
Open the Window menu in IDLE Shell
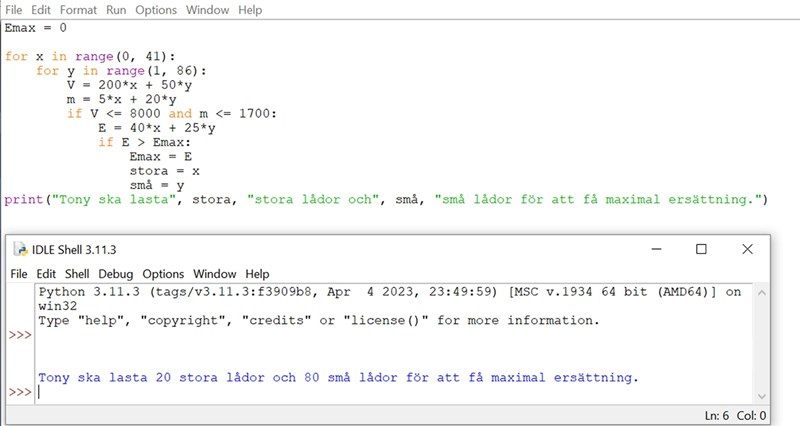pyautogui.click(x=215, y=274)
